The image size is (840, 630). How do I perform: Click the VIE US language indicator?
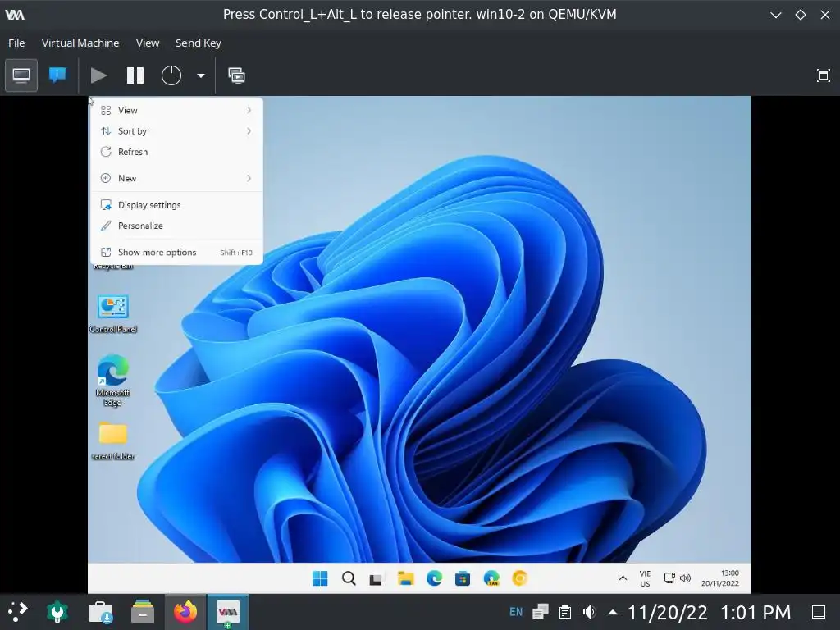(645, 578)
